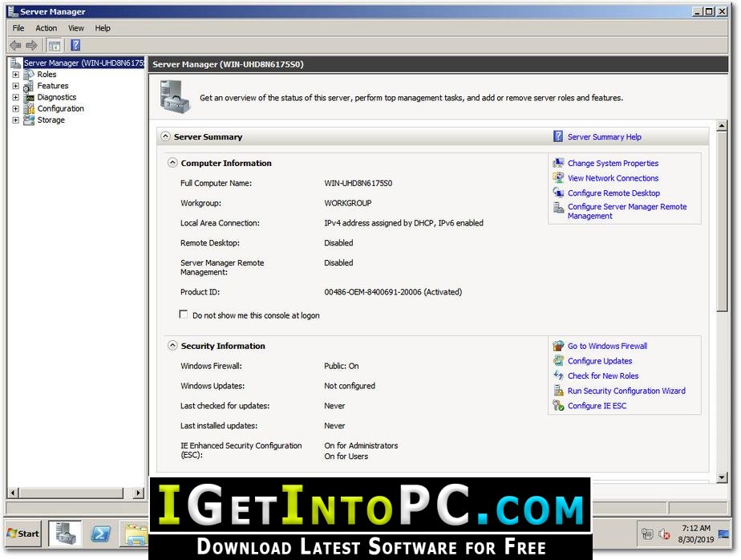Click the Configure IE ESC icon
Viewport: 741px width, 560px height.
559,406
